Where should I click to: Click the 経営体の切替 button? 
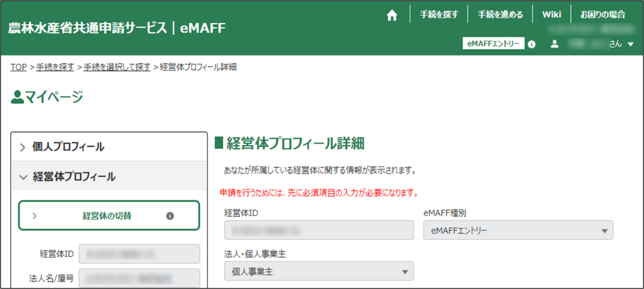tap(107, 216)
